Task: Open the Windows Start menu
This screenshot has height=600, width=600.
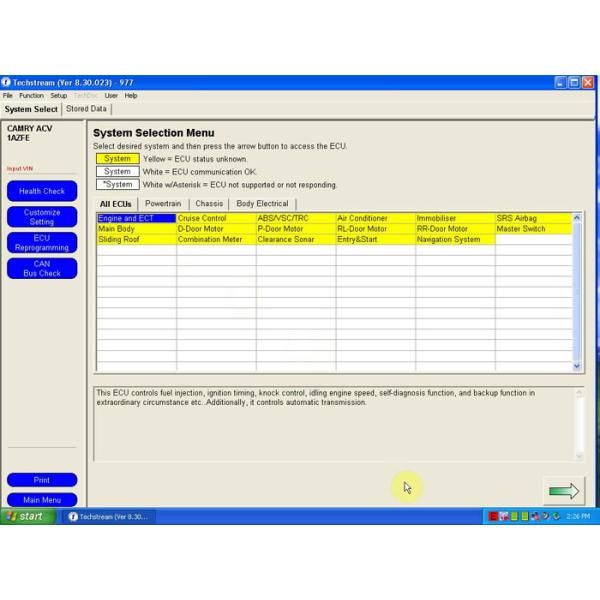Action: coord(24,516)
